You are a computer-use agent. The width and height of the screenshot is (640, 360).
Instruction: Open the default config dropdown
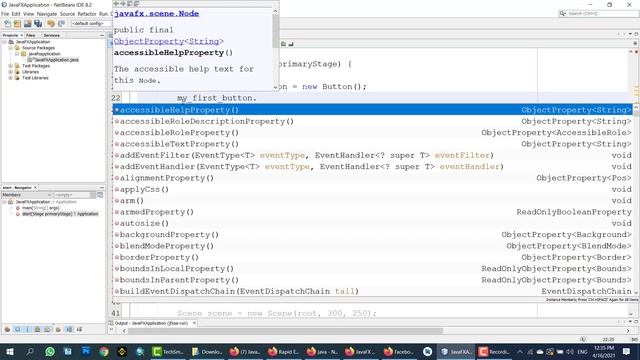pos(90,24)
